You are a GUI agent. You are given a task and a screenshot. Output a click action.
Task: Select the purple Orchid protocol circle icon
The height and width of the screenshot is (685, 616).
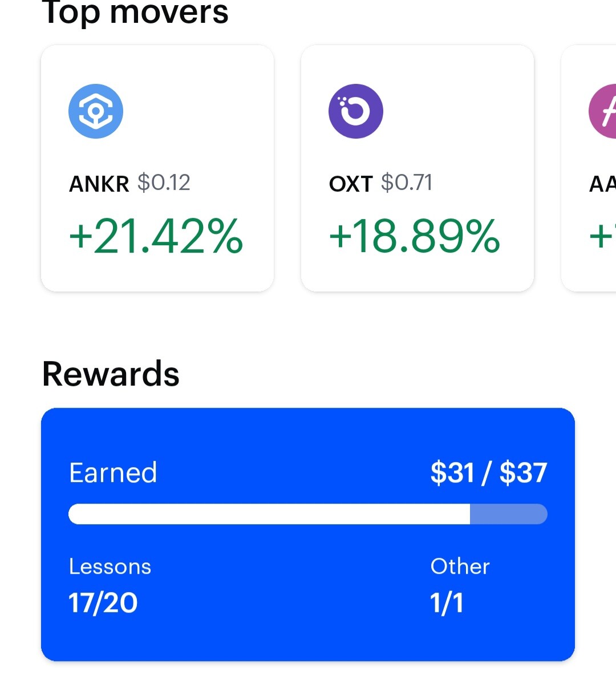click(x=355, y=111)
